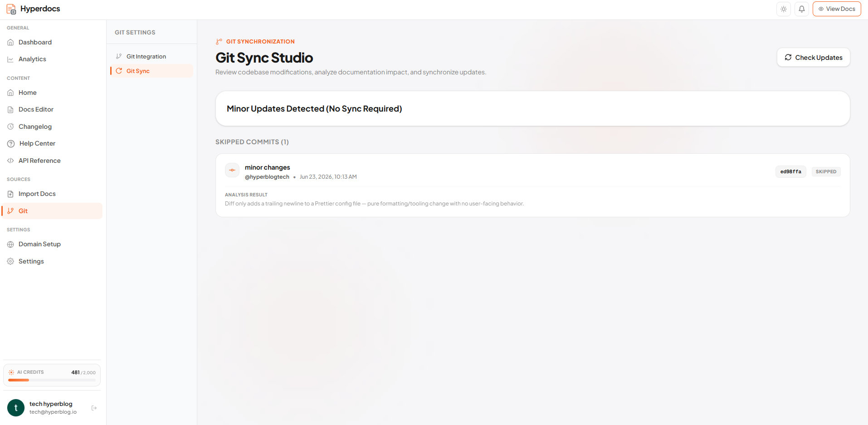868x425 pixels.
Task: Click the Git Sync refresh icon
Action: pyautogui.click(x=119, y=71)
